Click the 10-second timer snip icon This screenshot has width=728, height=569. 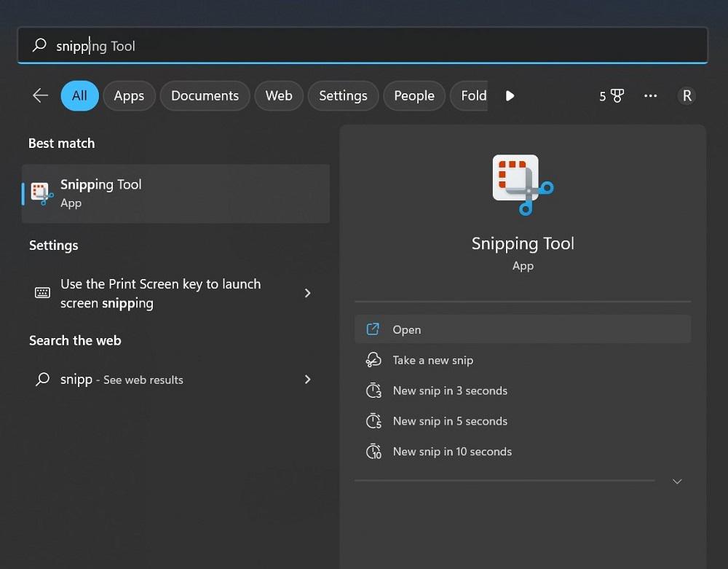(x=373, y=452)
